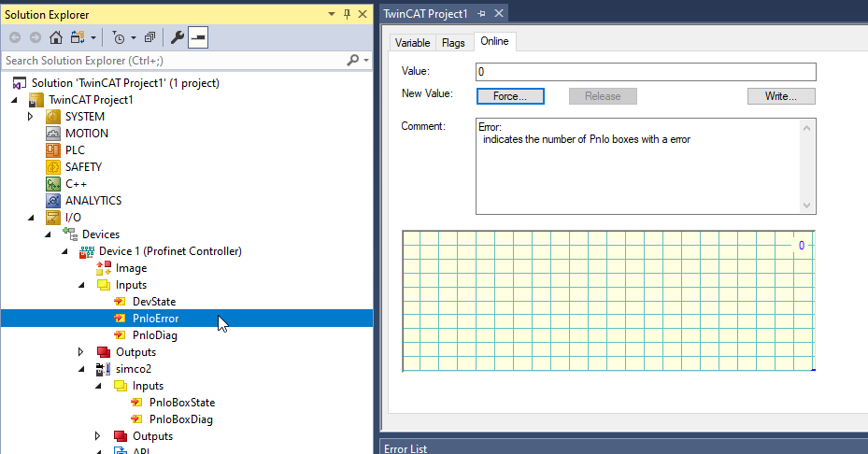Click the SAFETY node icon
The width and height of the screenshot is (868, 454).
point(53,166)
